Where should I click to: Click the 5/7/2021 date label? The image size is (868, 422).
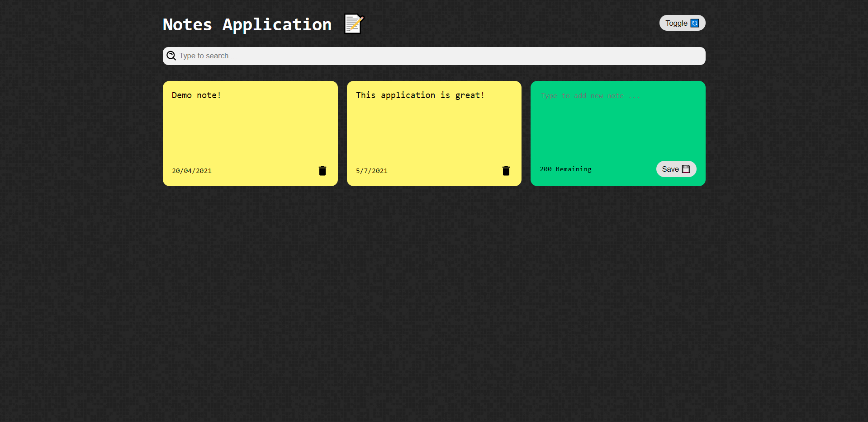(372, 171)
